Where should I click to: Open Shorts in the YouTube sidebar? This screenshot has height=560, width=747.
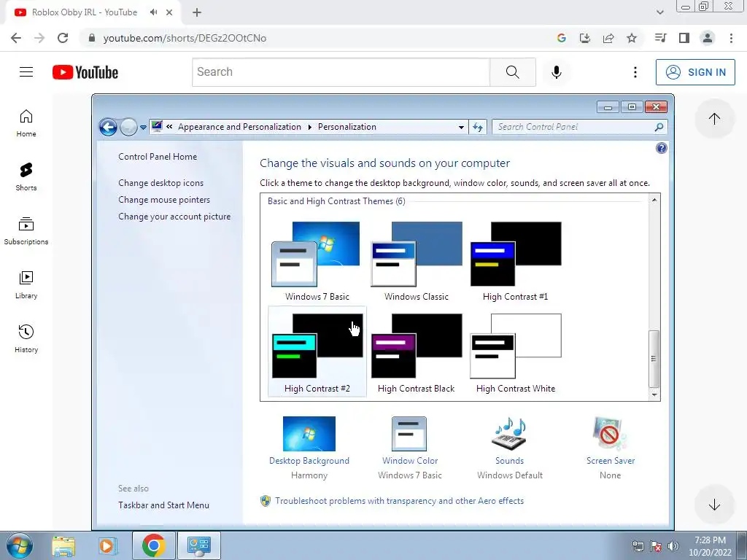tap(26, 176)
